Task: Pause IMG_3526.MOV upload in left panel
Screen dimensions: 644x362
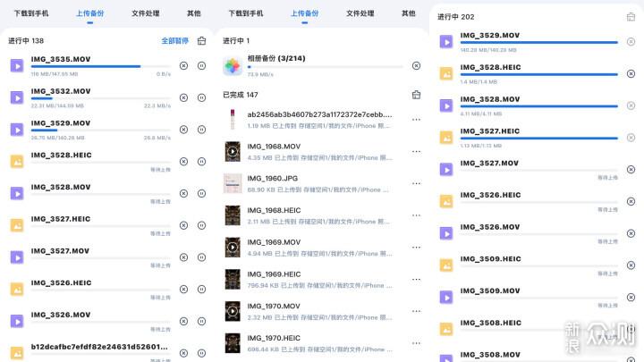Action: (x=201, y=322)
